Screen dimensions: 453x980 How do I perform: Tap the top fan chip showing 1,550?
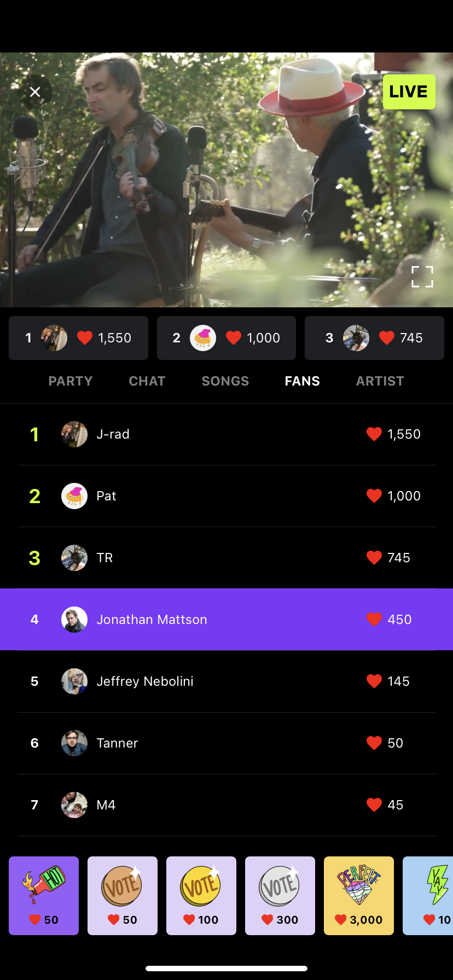point(78,338)
